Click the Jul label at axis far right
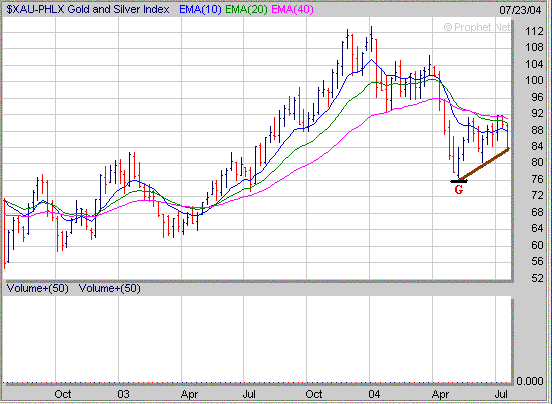 point(501,394)
